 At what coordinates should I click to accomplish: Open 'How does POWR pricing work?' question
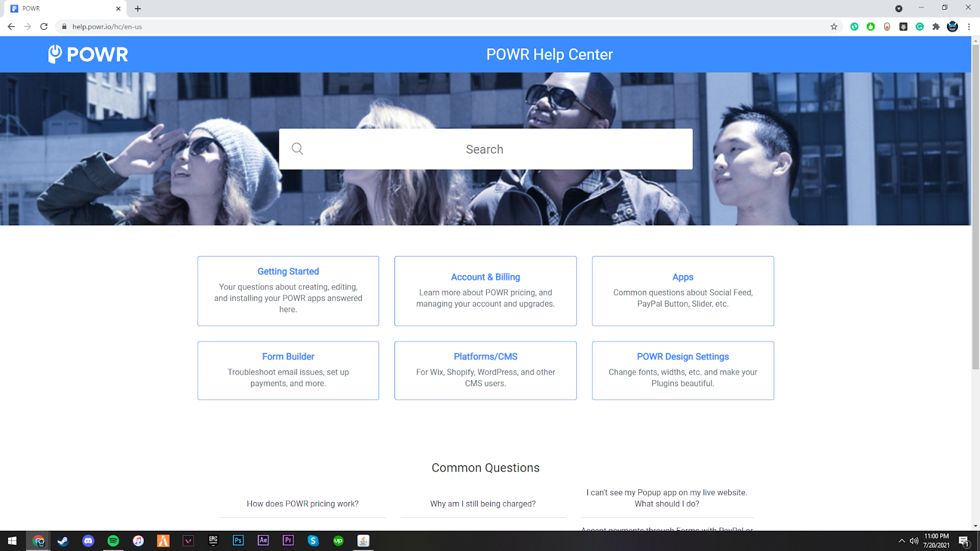[x=303, y=504]
